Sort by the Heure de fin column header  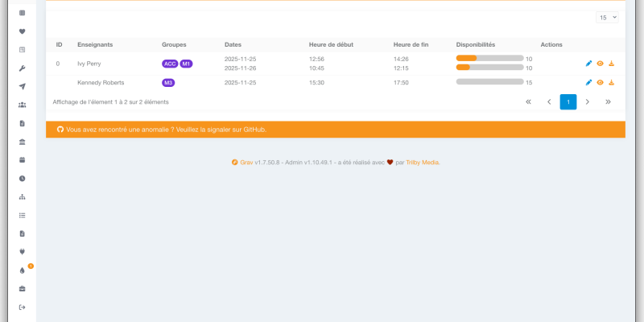(411, 44)
